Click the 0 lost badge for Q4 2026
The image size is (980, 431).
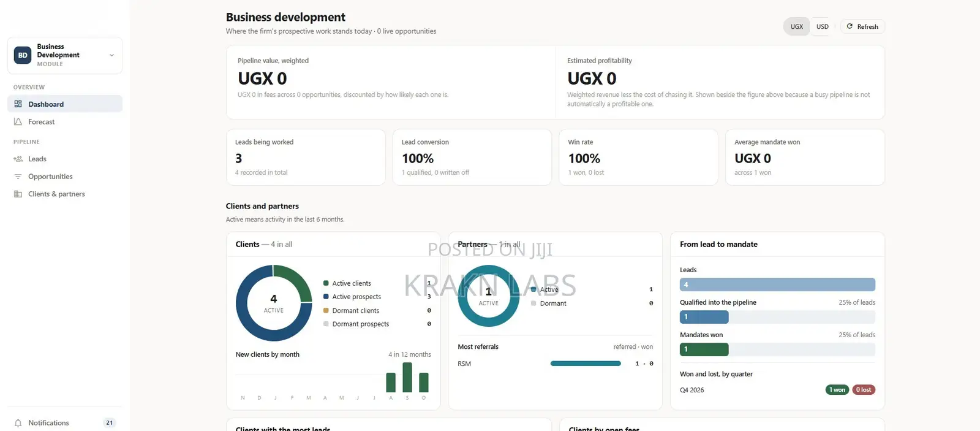point(864,390)
